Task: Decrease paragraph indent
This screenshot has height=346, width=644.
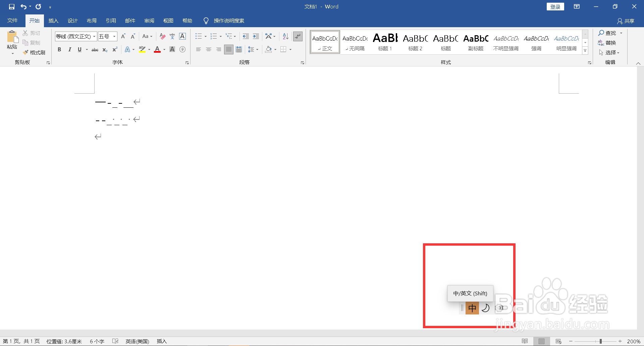Action: [x=246, y=36]
